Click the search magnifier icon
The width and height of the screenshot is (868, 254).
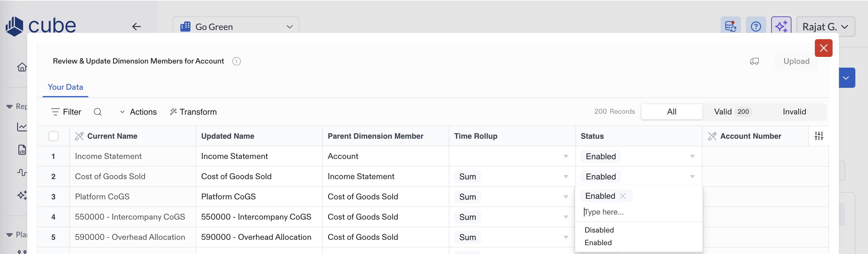click(x=98, y=112)
